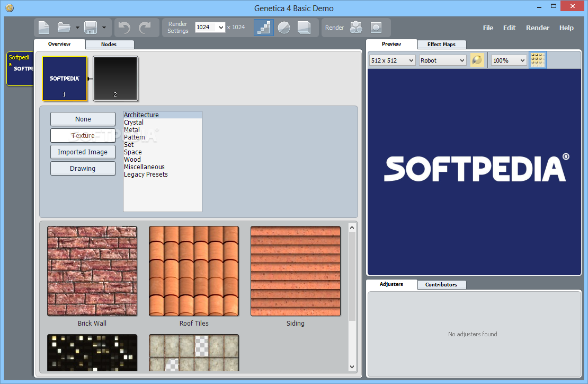This screenshot has height=384, width=588.
Task: Click the Imported Image button
Action: [x=83, y=152]
